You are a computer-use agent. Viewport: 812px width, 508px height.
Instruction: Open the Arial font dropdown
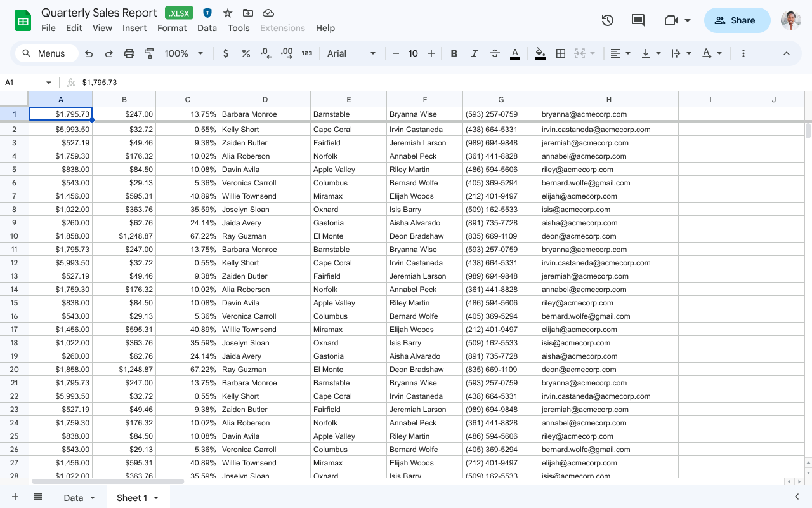point(351,53)
